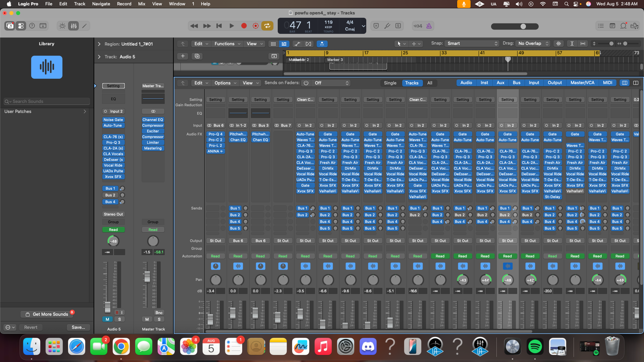Viewport: 644px width, 362px height.
Task: Toggle the Count-in 1234 button
Action: [x=418, y=26]
